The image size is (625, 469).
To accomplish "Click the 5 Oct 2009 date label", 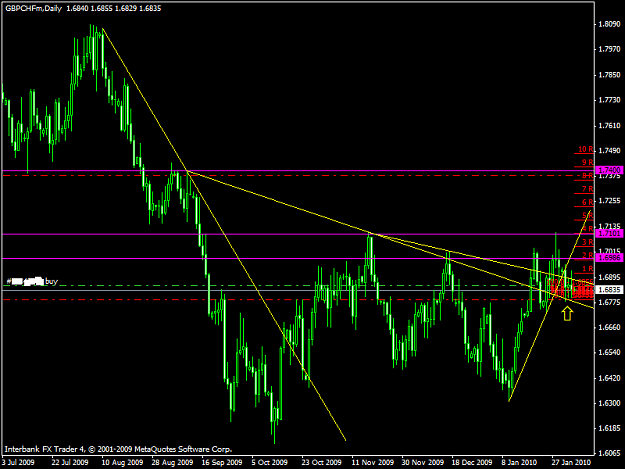I will point(269,463).
